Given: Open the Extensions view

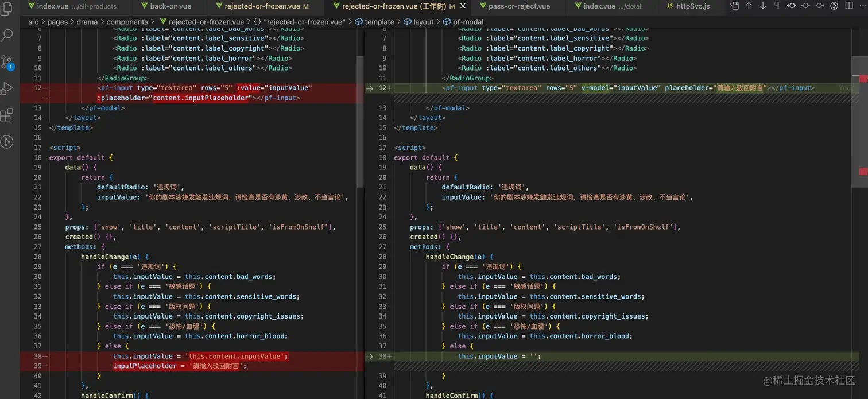Looking at the screenshot, I should coord(7,115).
